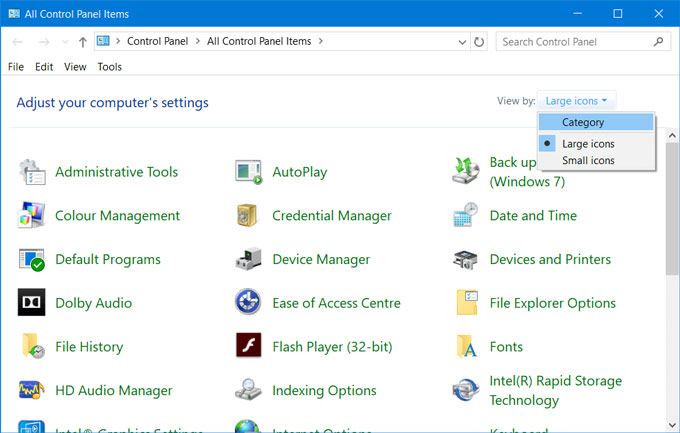Go up one folder level
This screenshot has width=680, height=433.
pos(82,42)
